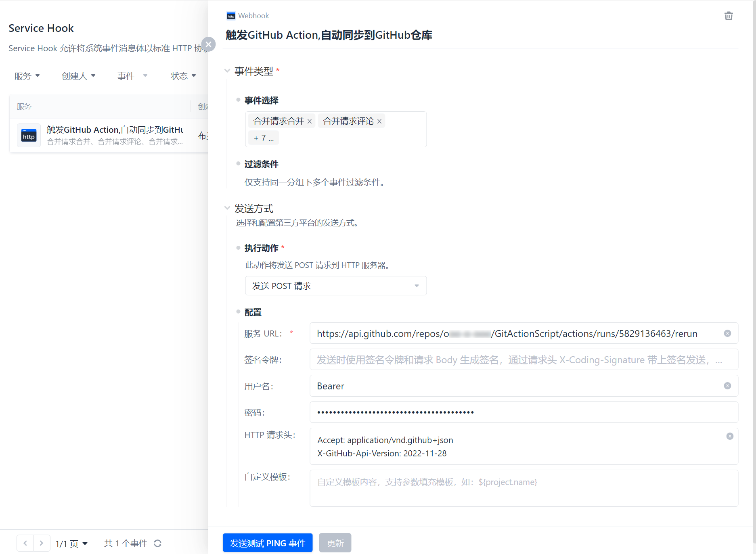Click the Webhook http icon in header

(x=231, y=16)
